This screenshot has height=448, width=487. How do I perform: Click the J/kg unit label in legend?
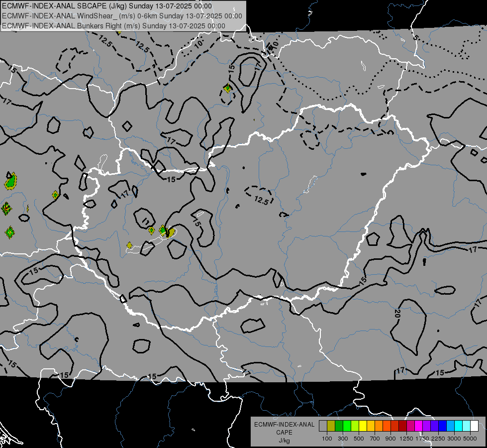(x=284, y=441)
